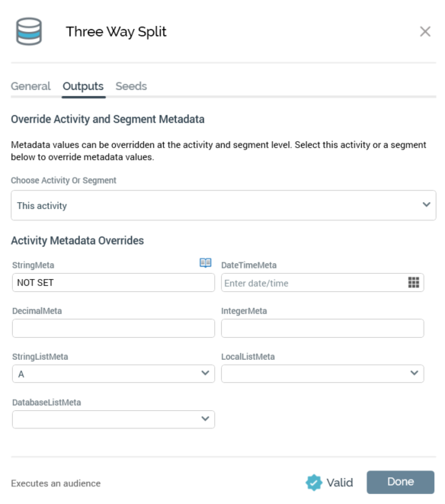Open the StringListMeta dropdown showing A

[x=114, y=374]
